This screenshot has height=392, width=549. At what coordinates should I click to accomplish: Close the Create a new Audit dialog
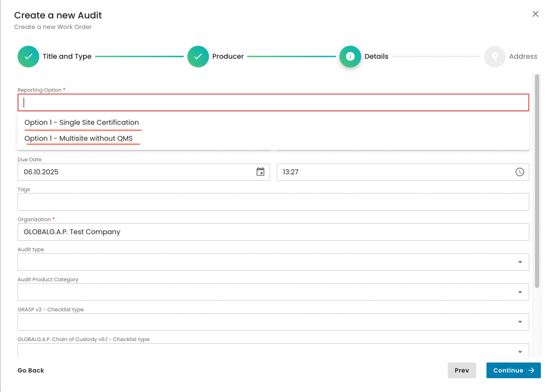tap(535, 14)
